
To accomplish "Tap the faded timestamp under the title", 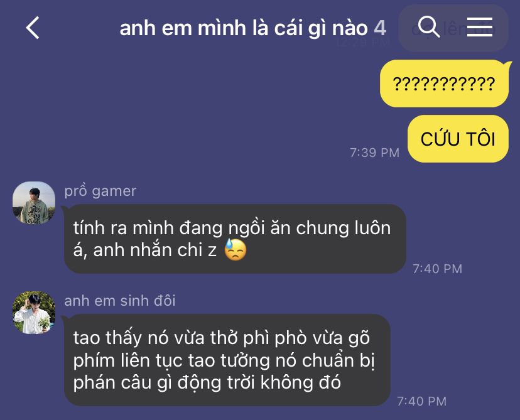I will point(362,43).
